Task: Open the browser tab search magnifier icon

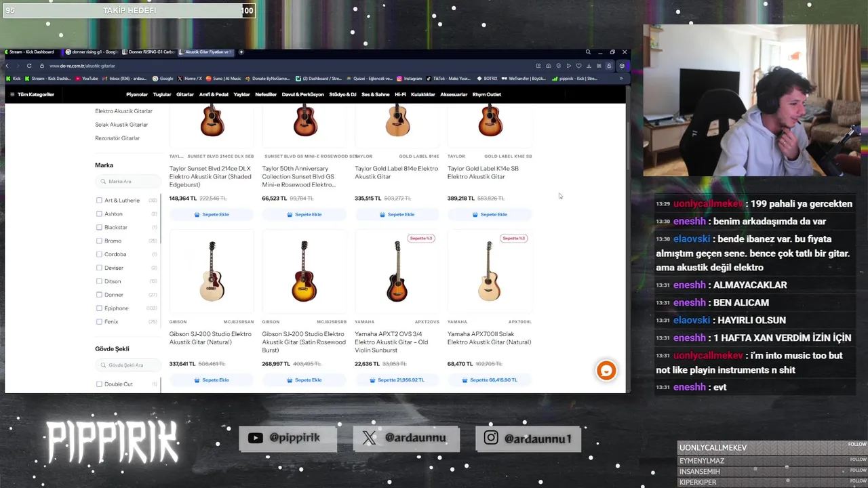Action: coord(589,52)
